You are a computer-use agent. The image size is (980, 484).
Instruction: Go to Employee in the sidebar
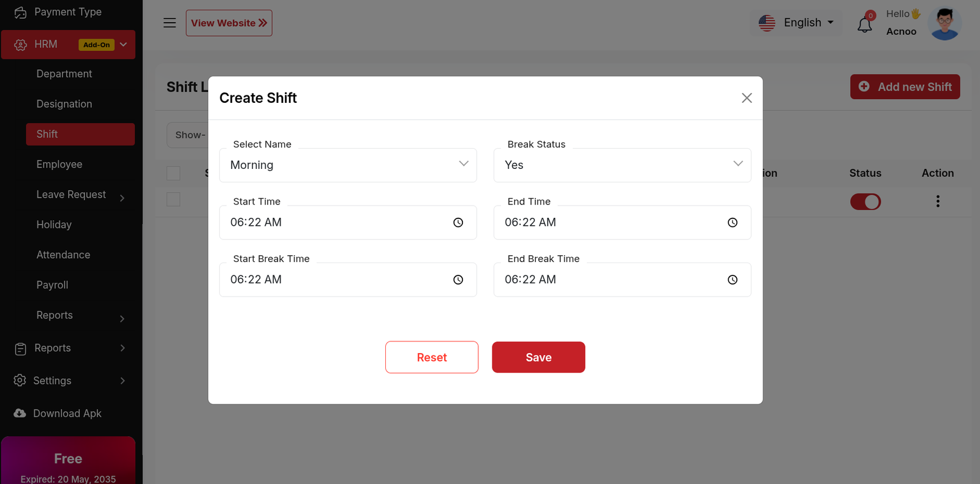click(59, 165)
